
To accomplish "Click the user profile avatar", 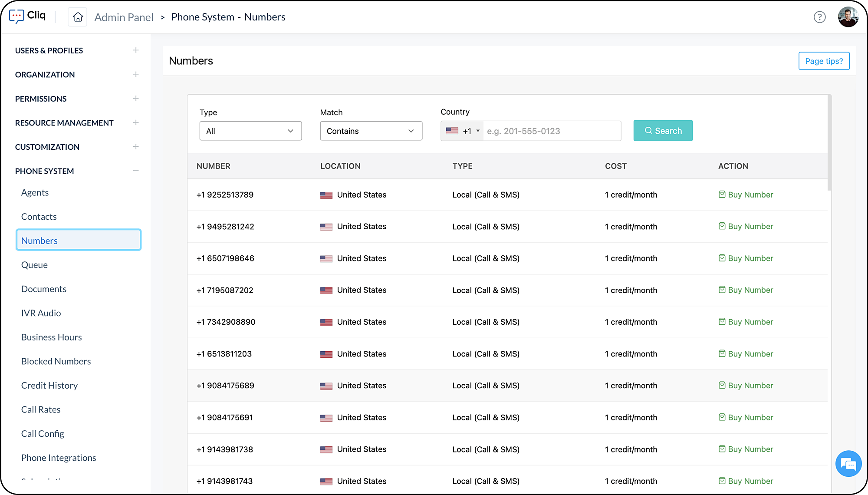I will (x=848, y=17).
